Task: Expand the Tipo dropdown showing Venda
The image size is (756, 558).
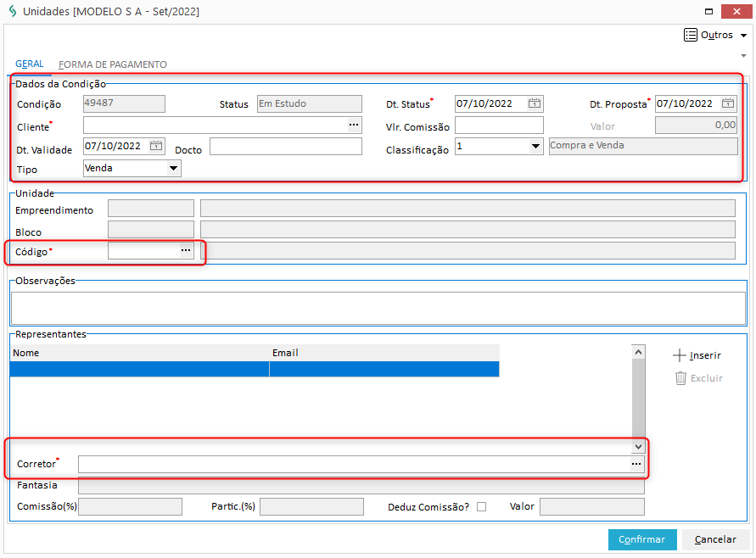Action: tap(173, 168)
